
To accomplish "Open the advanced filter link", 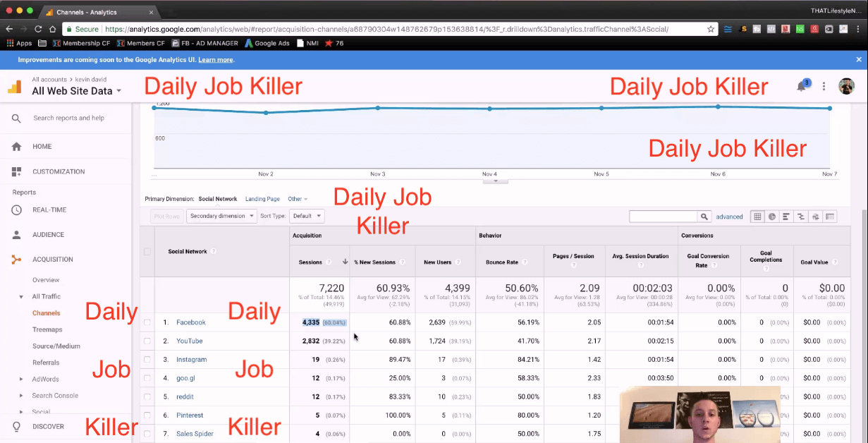I will 729,217.
